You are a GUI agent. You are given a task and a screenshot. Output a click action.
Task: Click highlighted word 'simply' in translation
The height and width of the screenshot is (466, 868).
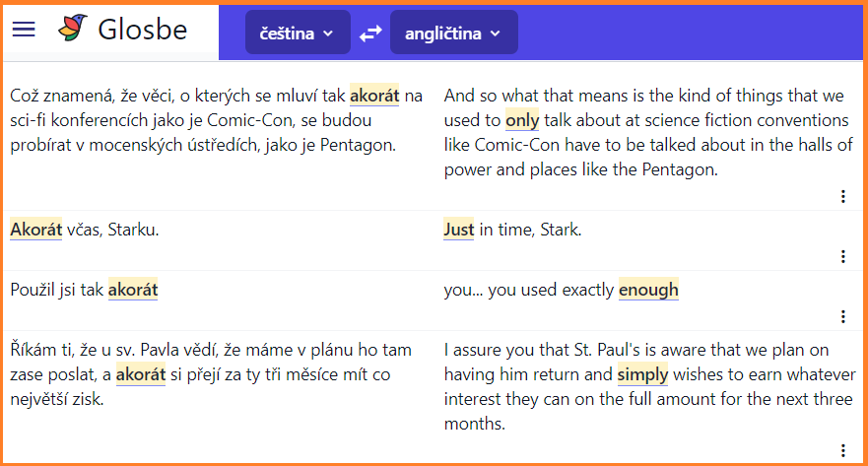[642, 374]
